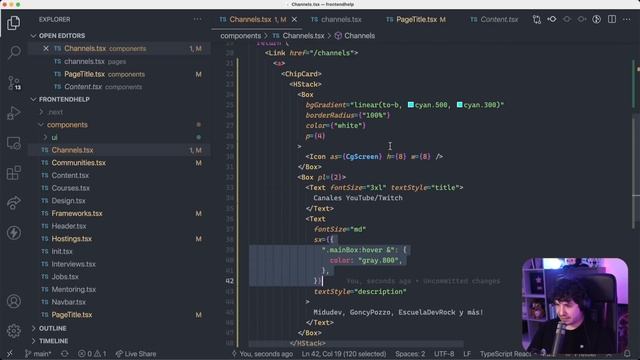This screenshot has height=360, width=640.
Task: Change encoding via UTF-8
Action: (444, 354)
